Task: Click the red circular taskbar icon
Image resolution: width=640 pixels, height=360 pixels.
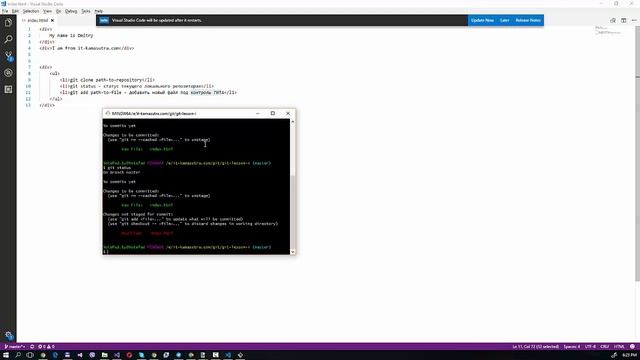Action: pos(129,355)
